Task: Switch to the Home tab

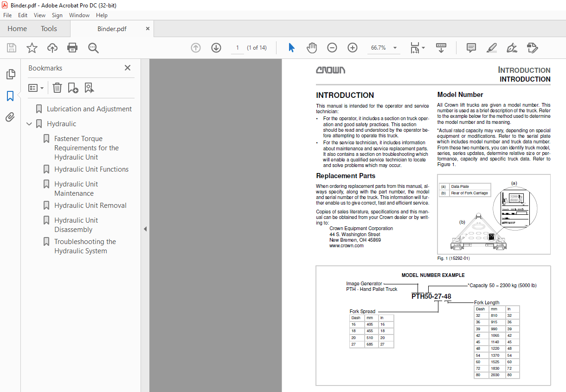Action: 17,28
